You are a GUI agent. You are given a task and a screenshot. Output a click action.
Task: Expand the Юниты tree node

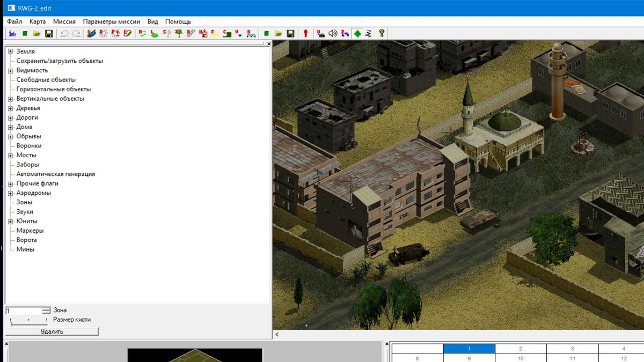pos(10,221)
